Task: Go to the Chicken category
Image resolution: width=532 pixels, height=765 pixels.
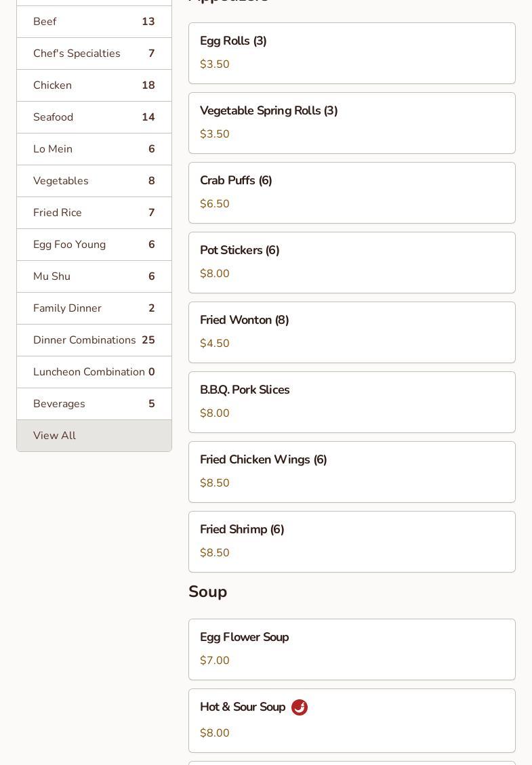Action: 94,85
